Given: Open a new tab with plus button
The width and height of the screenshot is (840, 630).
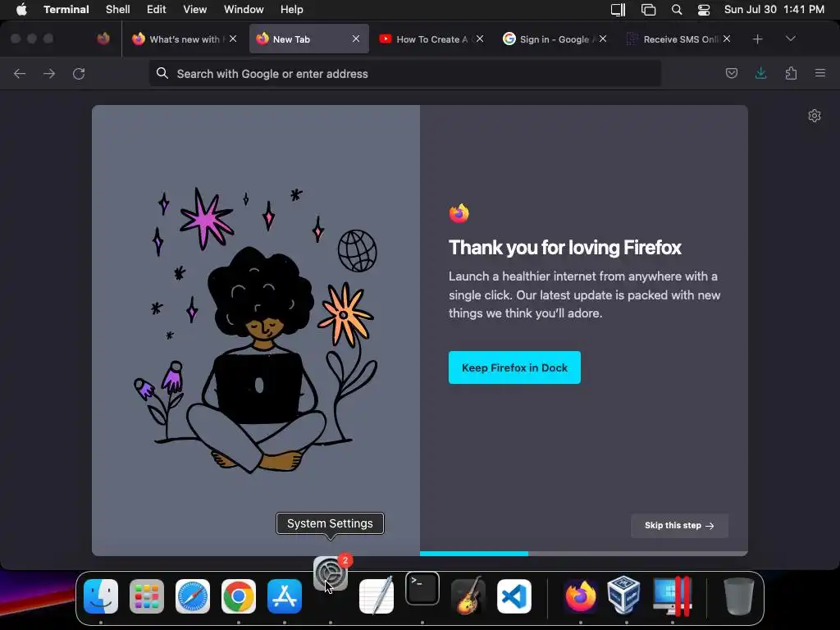Looking at the screenshot, I should coord(757,39).
